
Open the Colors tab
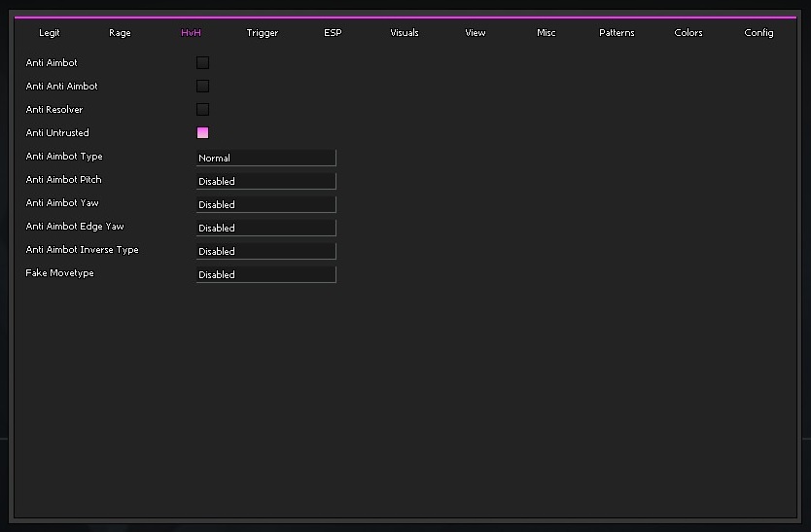pyautogui.click(x=688, y=33)
